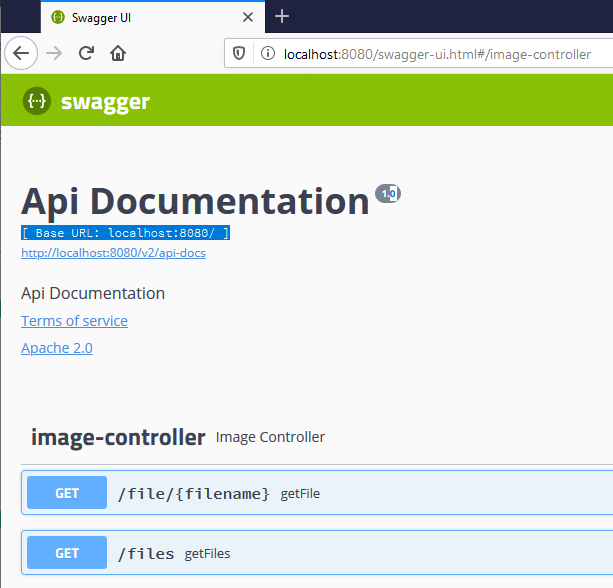Reload the Swagger UI page
This screenshot has height=588, width=613.
(x=86, y=53)
